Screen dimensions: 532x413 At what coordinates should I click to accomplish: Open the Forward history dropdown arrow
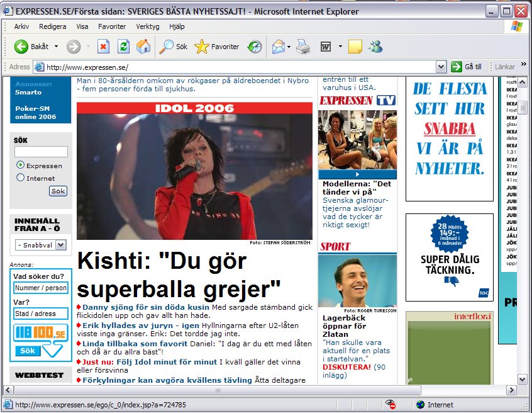point(88,47)
